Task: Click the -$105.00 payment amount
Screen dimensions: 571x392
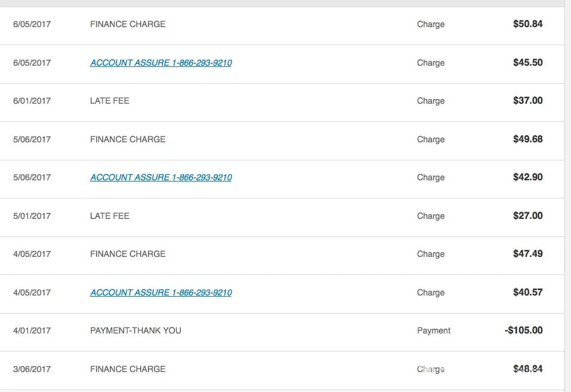Action: (523, 330)
